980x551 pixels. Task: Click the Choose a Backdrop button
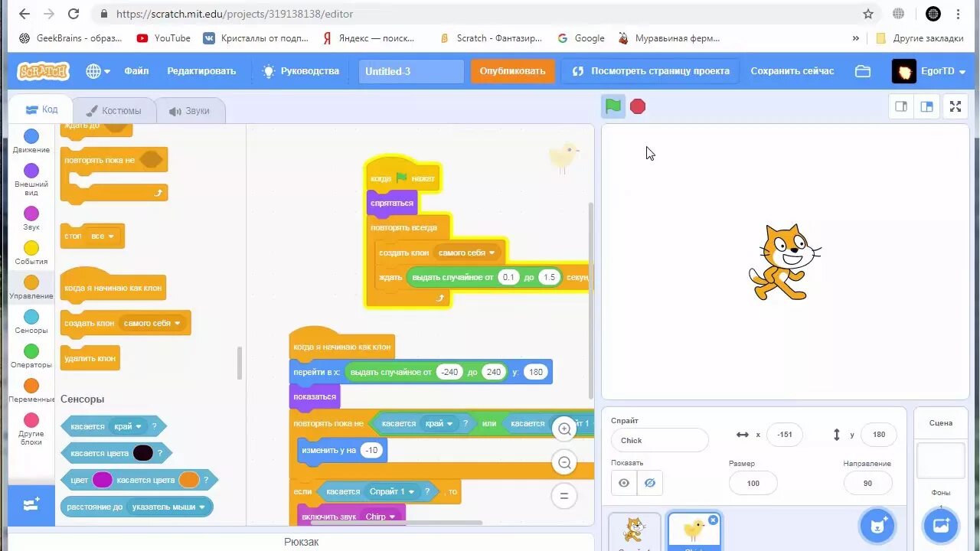pyautogui.click(x=941, y=525)
